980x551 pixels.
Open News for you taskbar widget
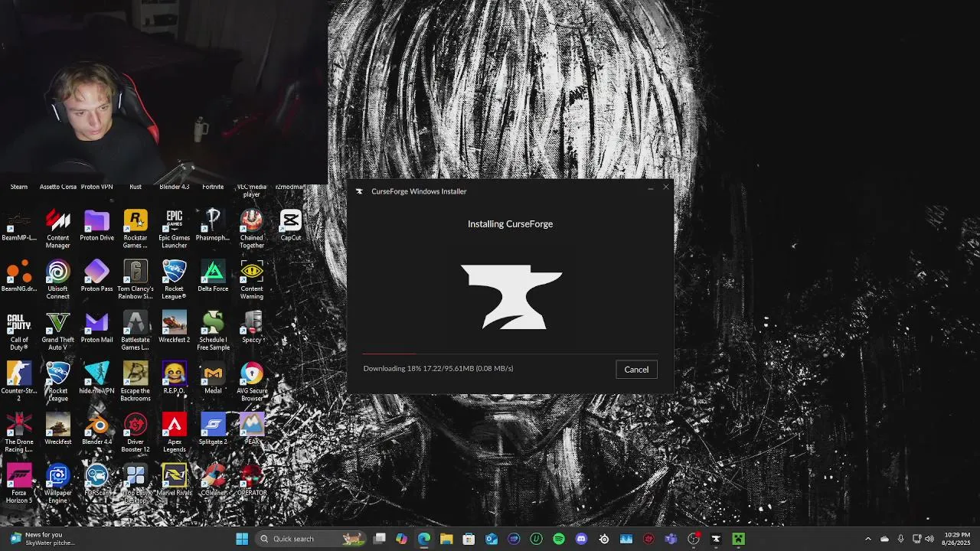(x=43, y=539)
